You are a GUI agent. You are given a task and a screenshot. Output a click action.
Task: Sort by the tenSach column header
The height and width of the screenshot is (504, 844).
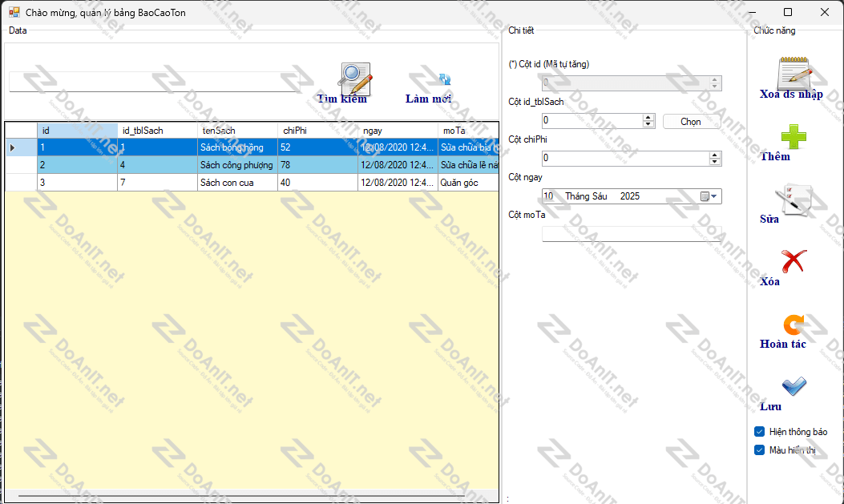pos(238,131)
